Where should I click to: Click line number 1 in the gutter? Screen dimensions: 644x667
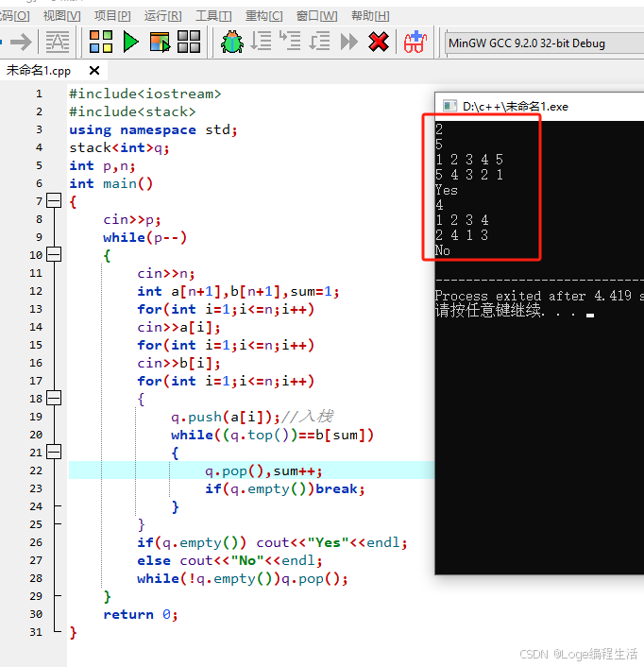(39, 94)
